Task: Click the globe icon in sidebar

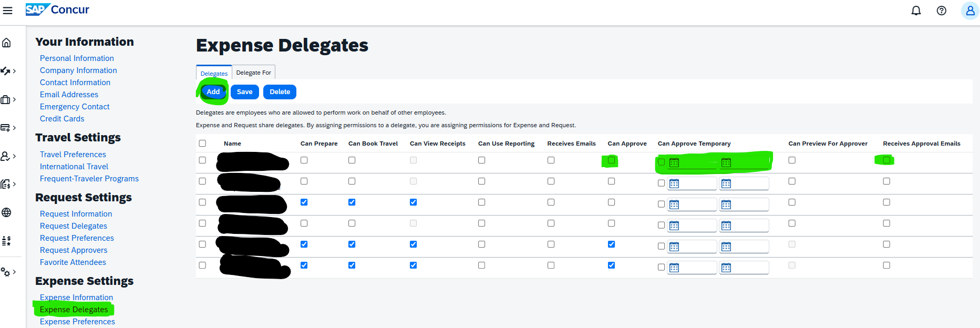Action: (x=6, y=212)
